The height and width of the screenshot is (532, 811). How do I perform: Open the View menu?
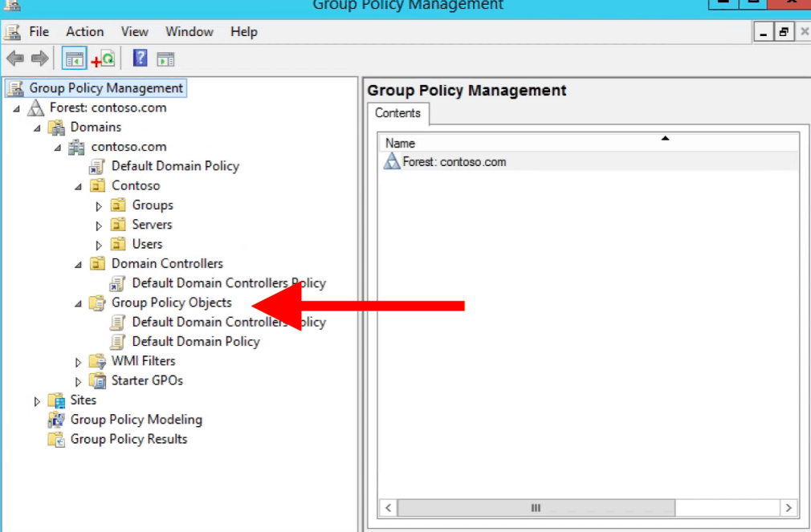(134, 32)
